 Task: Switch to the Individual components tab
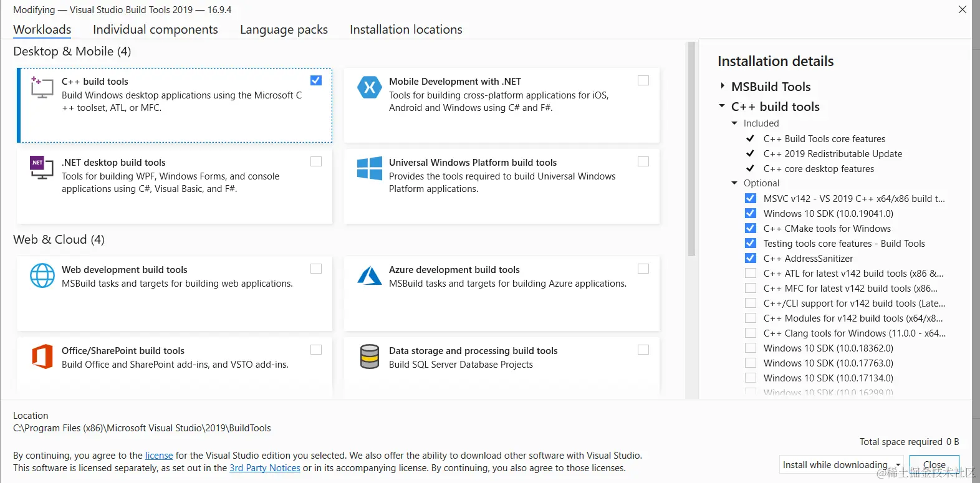point(155,29)
